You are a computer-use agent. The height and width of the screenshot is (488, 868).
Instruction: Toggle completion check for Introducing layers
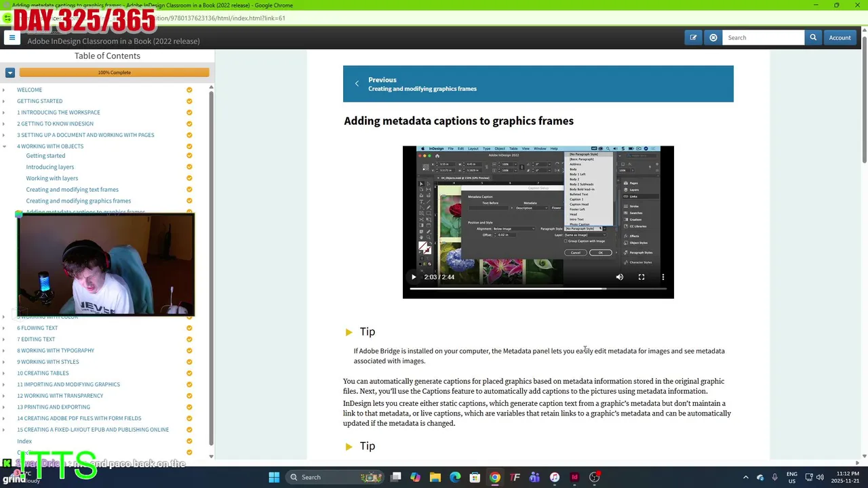189,167
